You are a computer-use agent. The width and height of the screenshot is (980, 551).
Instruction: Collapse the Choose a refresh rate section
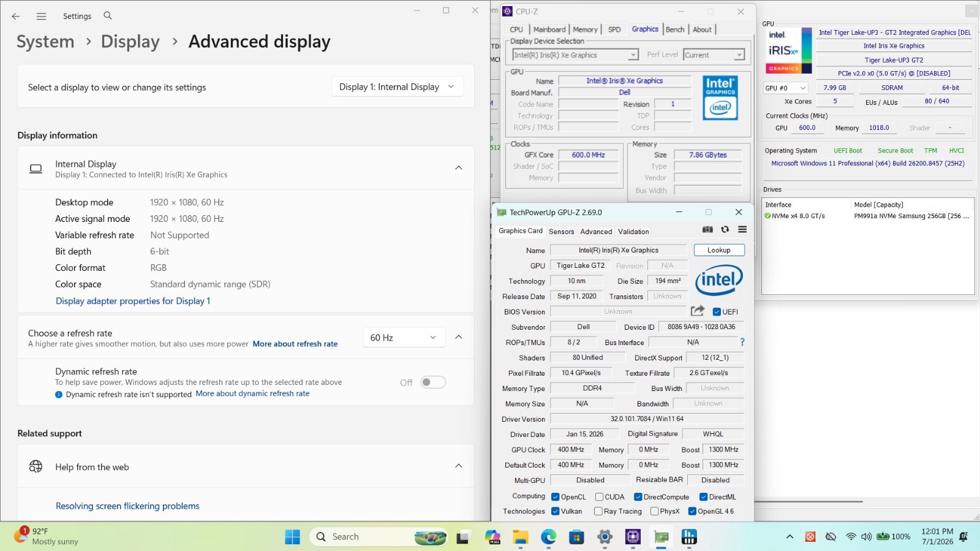[x=458, y=337]
